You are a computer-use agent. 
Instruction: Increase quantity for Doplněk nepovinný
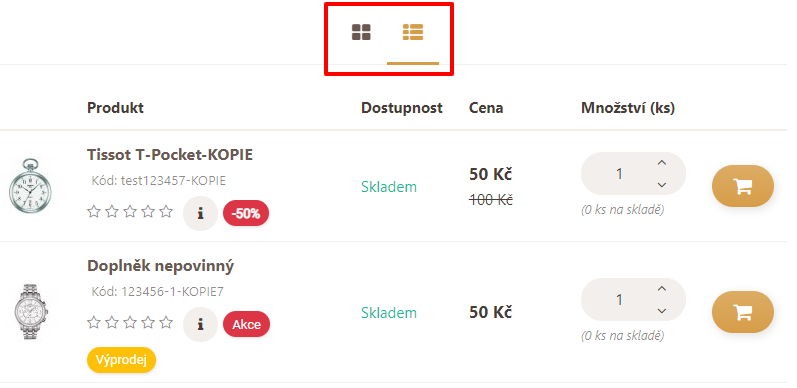pyautogui.click(x=661, y=289)
